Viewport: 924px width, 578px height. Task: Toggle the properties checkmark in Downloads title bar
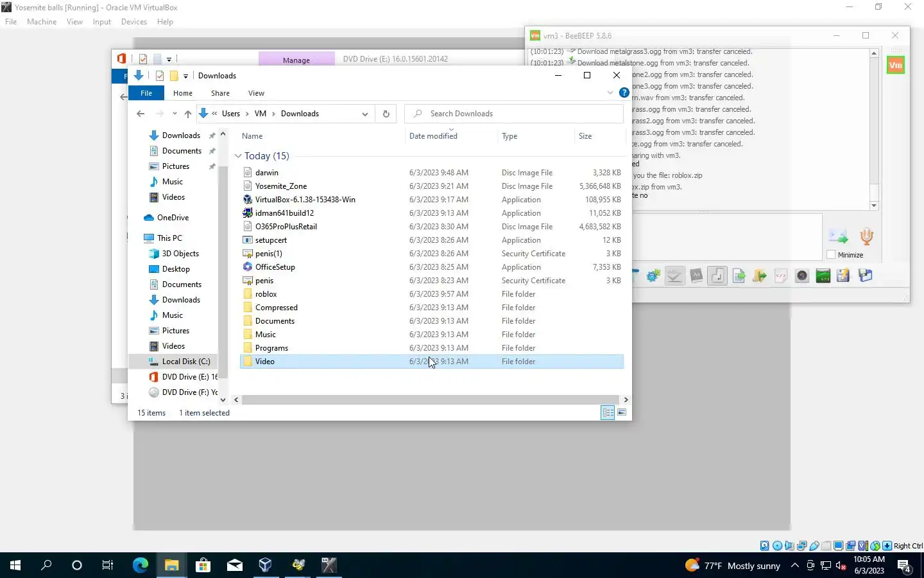click(160, 76)
